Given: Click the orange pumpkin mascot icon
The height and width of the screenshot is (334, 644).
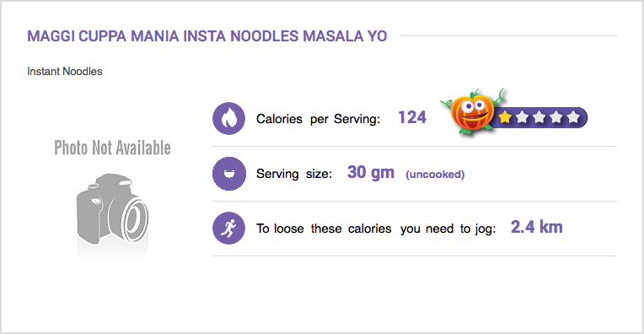Looking at the screenshot, I should pos(472,111).
